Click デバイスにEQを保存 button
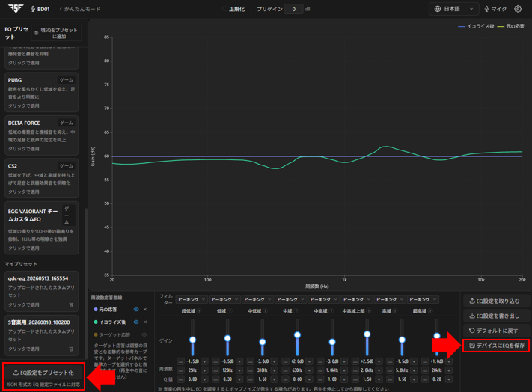 496,346
